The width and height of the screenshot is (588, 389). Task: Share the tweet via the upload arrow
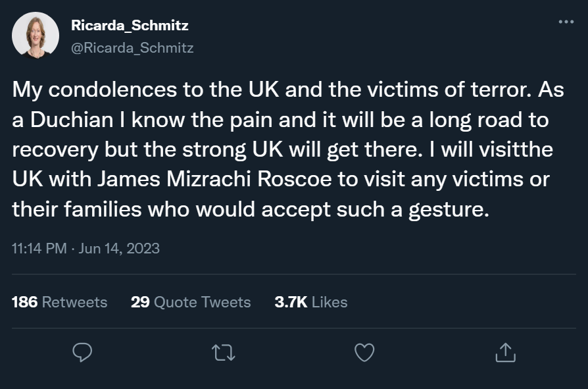[506, 353]
